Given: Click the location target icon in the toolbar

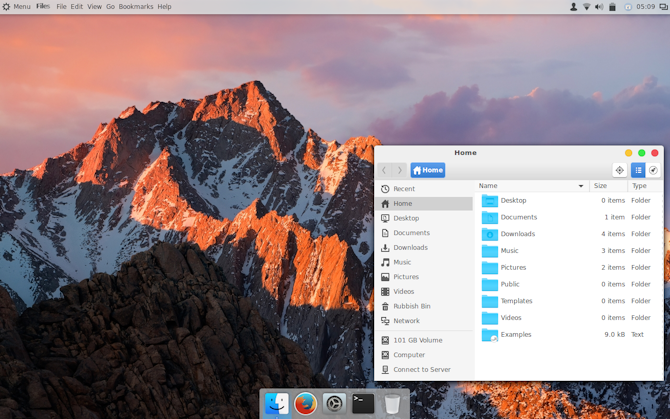Looking at the screenshot, I should [x=619, y=170].
